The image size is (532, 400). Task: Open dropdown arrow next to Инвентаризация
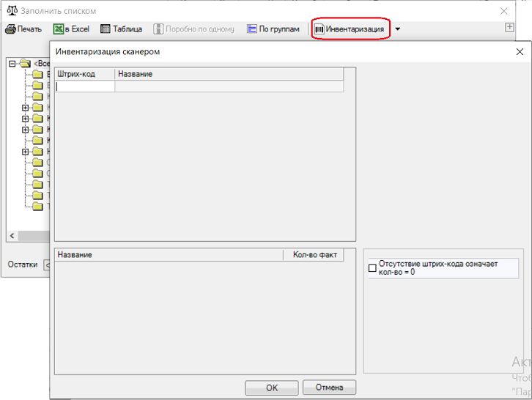pyautogui.click(x=398, y=29)
